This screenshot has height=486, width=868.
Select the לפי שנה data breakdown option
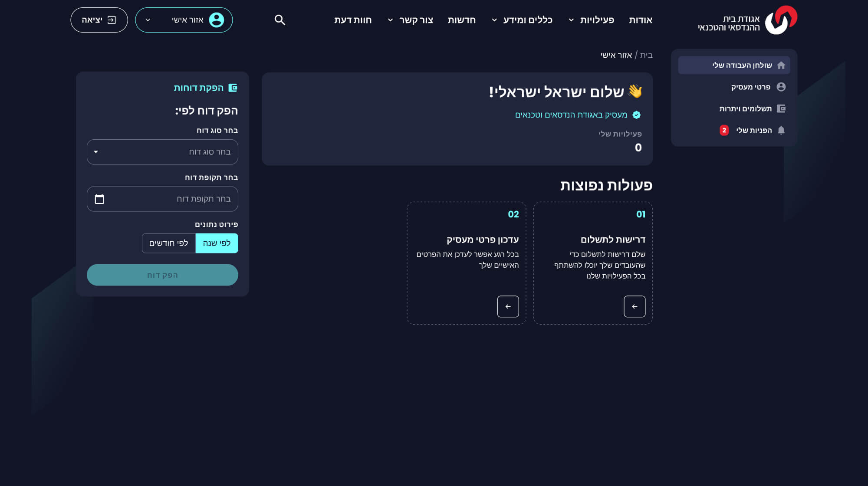coord(217,243)
